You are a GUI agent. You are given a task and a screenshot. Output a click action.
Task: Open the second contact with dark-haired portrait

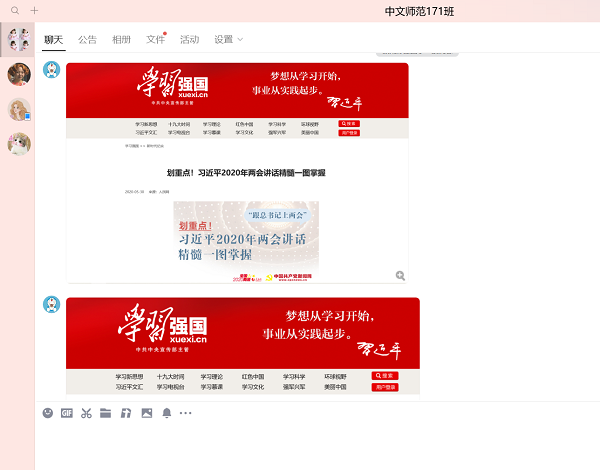(19, 74)
